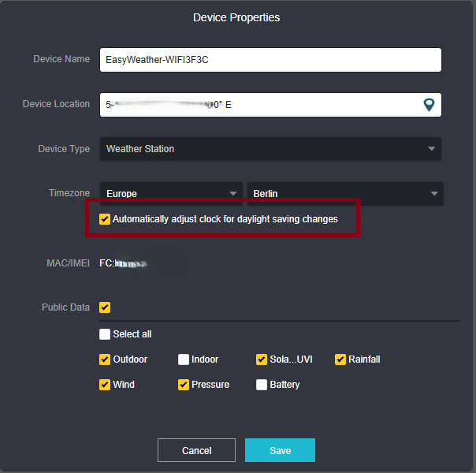Click the map pin location icon

pos(429,105)
